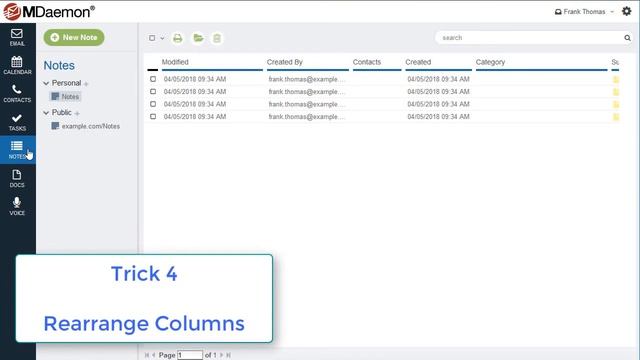This screenshot has width=640, height=360.
Task: Open the Email section in sidebar
Action: [17, 37]
